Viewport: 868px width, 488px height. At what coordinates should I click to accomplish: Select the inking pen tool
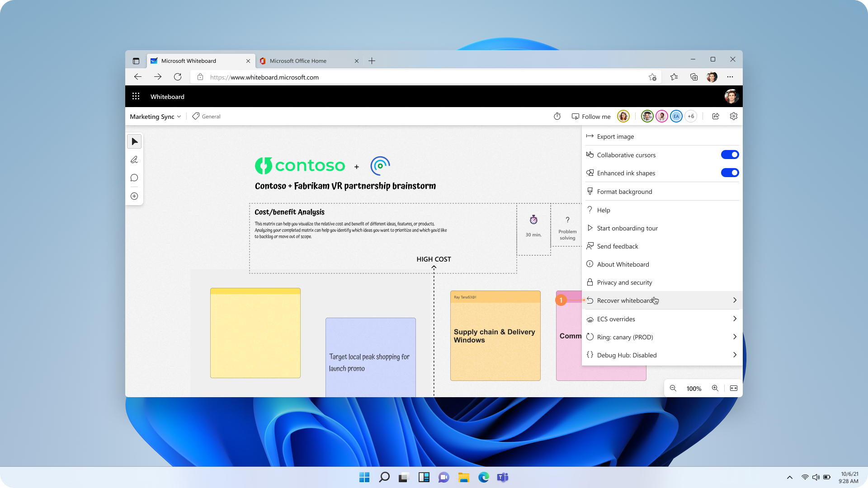point(134,160)
